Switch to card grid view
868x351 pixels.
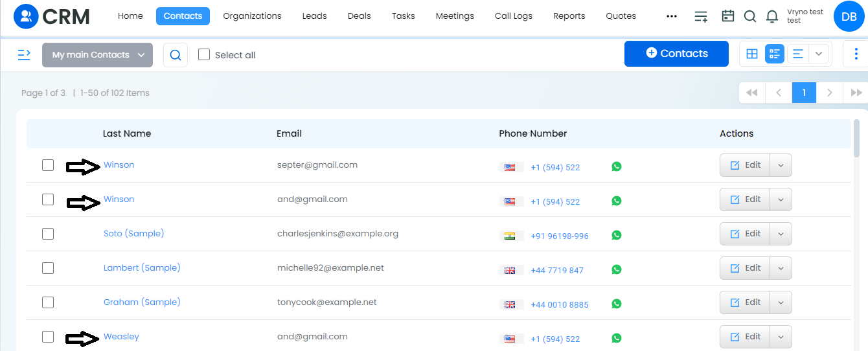752,54
